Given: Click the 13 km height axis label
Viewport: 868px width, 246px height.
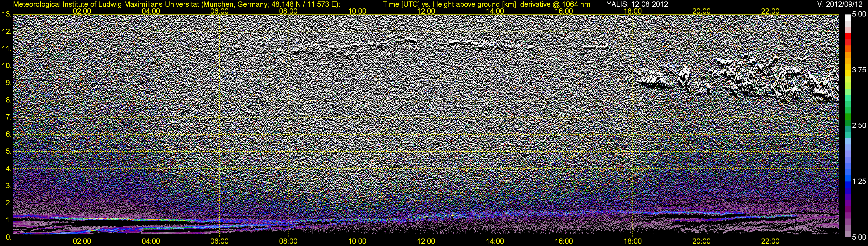Looking at the screenshot, I should click(x=6, y=14).
